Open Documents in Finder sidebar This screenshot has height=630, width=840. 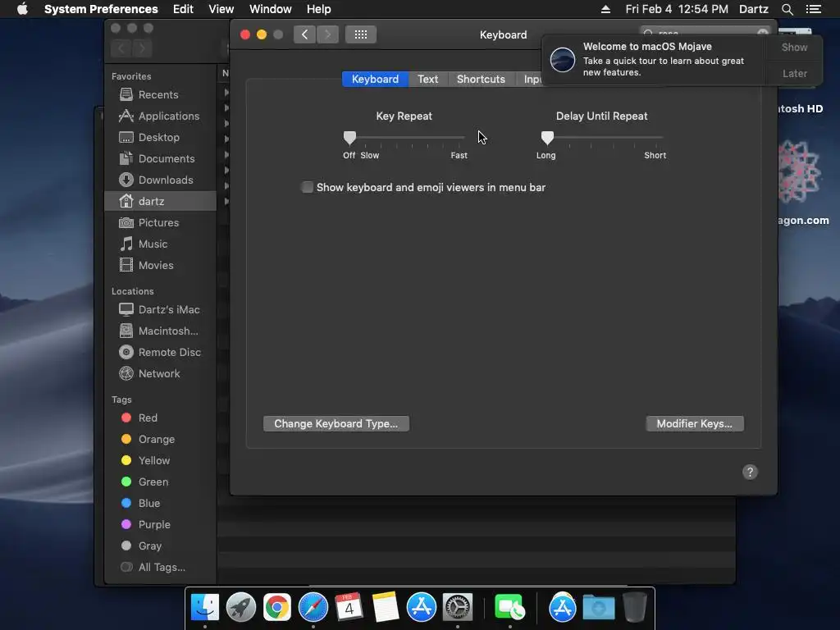[x=166, y=159]
